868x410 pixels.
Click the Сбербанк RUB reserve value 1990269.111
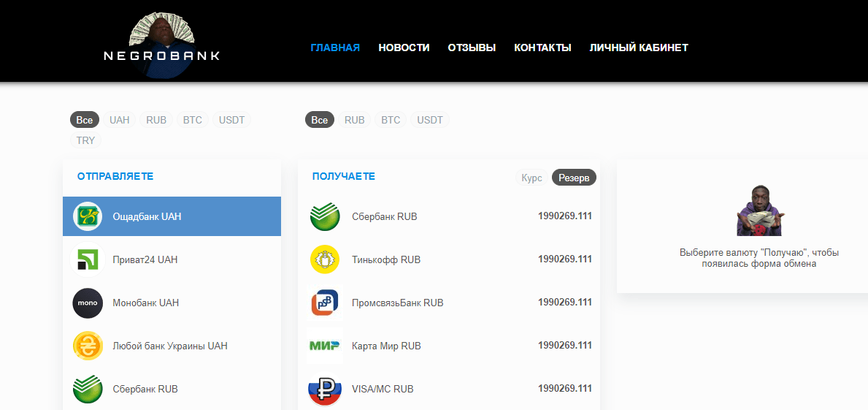pos(564,216)
